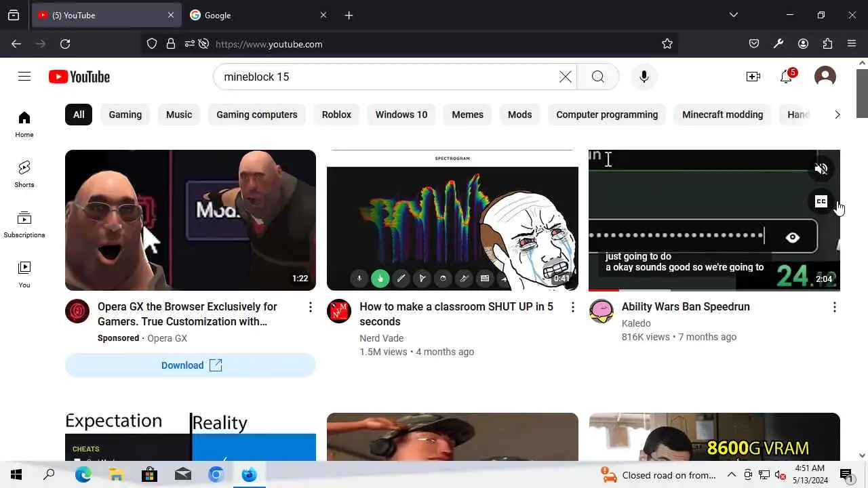Open Shorts in sidebar

[x=24, y=174]
